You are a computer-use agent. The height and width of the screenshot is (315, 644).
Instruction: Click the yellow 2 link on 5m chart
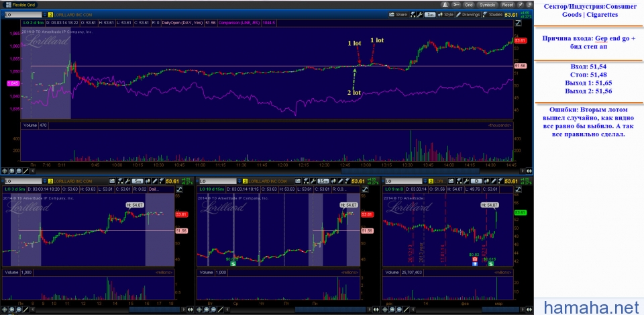pos(50,181)
